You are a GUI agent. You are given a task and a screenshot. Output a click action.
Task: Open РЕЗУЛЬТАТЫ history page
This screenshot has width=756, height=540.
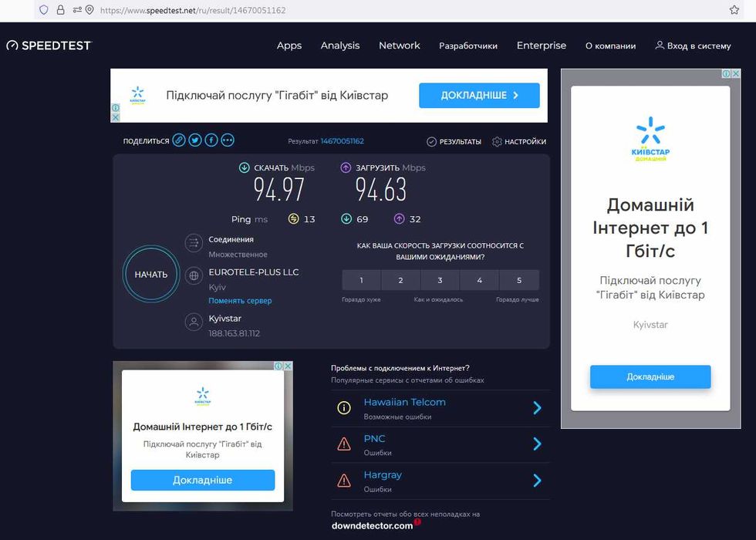(461, 142)
